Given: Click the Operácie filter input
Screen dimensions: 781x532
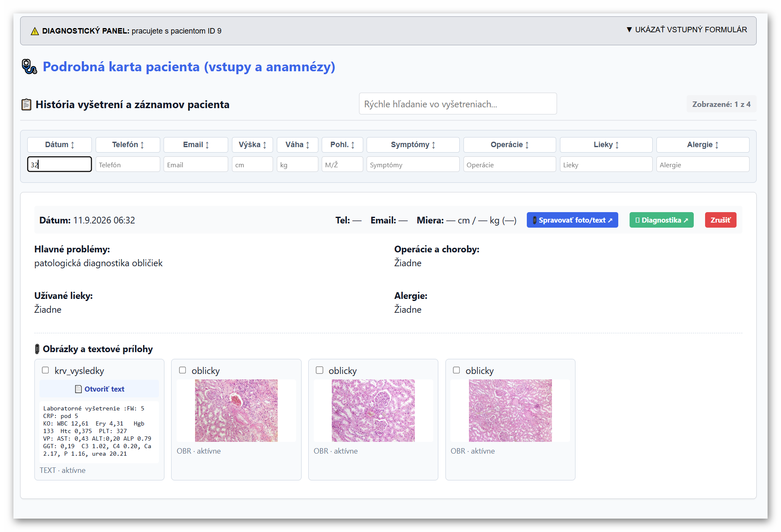Looking at the screenshot, I should tap(510, 164).
